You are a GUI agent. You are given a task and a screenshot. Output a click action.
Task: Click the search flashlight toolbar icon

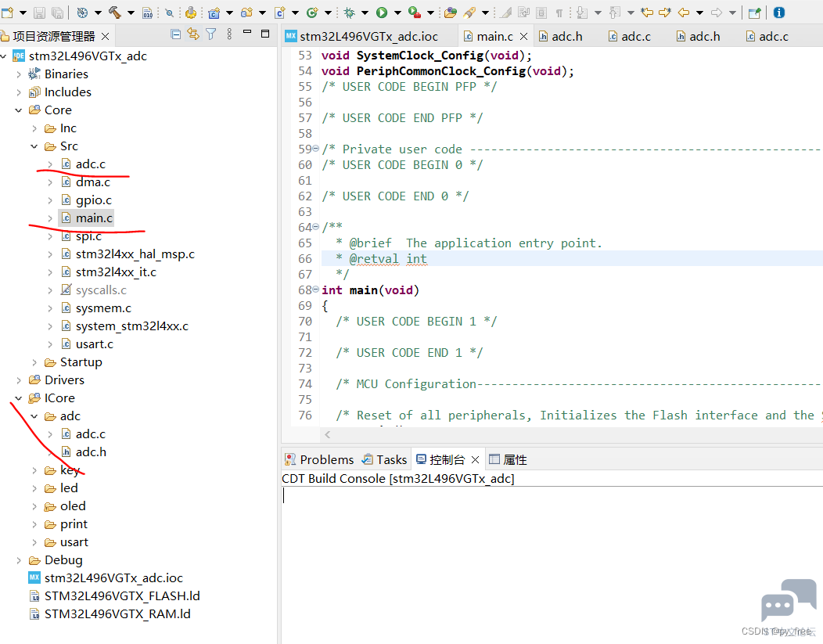(469, 12)
